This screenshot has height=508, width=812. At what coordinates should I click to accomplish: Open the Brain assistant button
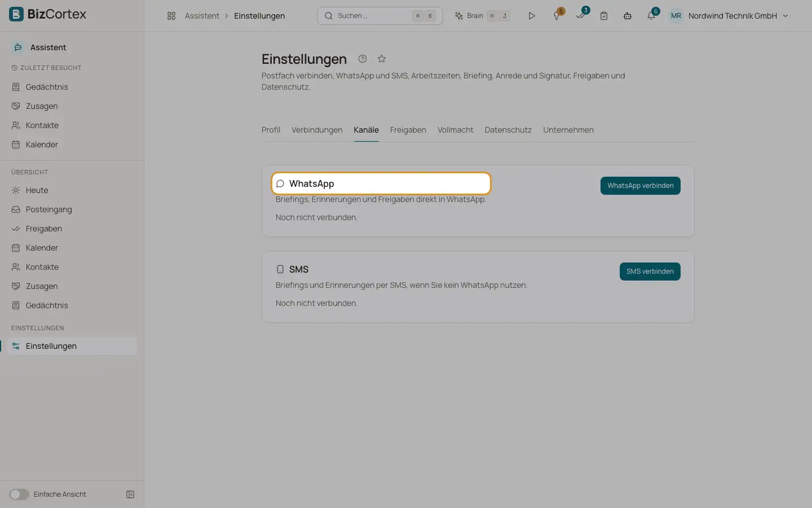pyautogui.click(x=482, y=16)
